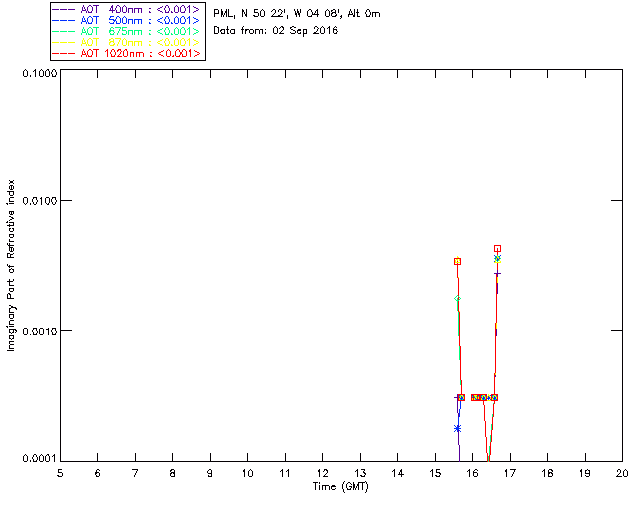Click the x-axis tick label 9

click(210, 473)
